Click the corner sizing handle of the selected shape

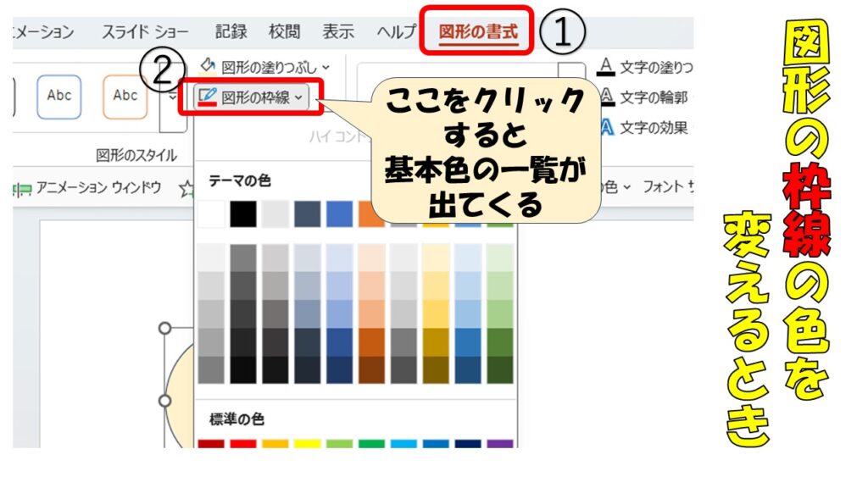pos(165,328)
